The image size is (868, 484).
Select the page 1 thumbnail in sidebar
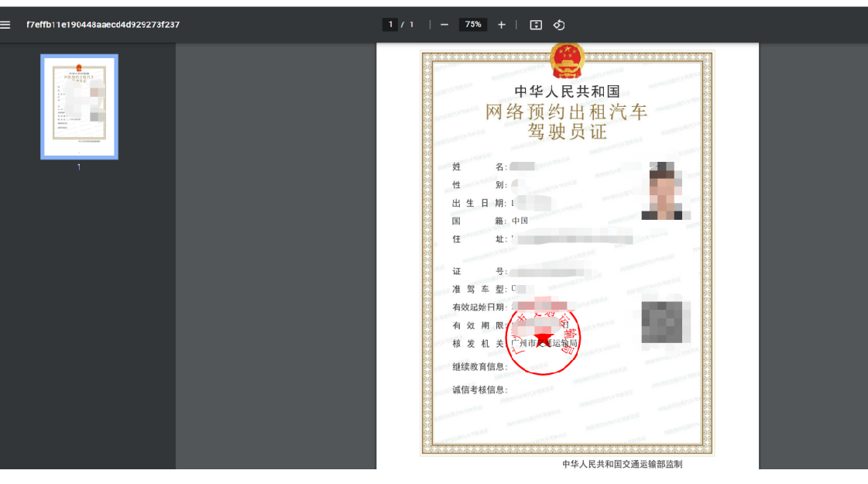click(x=79, y=106)
